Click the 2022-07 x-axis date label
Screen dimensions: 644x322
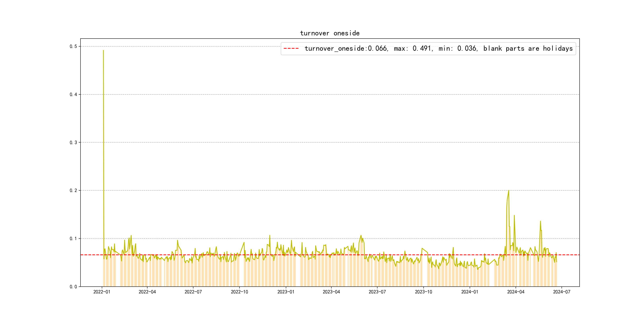[x=193, y=292]
